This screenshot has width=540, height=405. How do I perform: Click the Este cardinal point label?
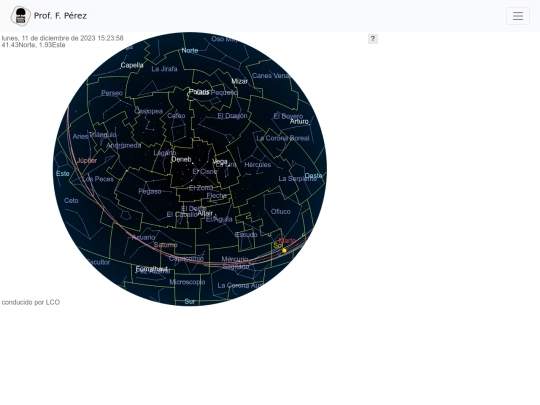click(63, 174)
